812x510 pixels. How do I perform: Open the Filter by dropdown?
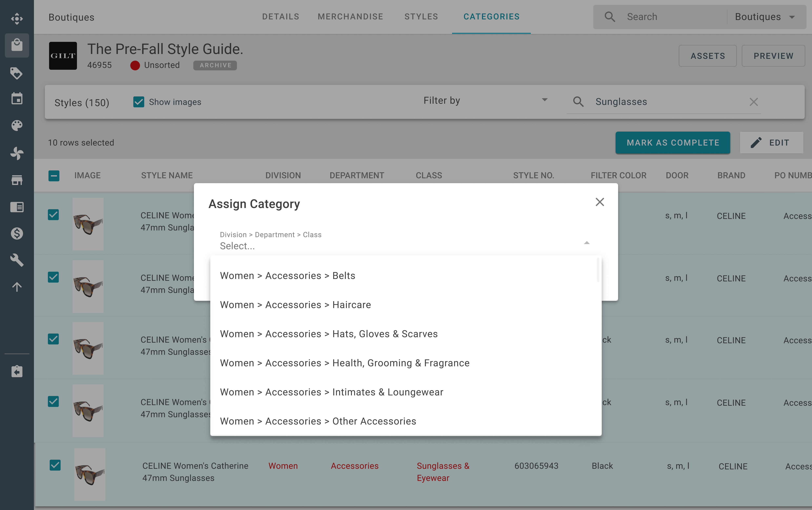coord(485,100)
